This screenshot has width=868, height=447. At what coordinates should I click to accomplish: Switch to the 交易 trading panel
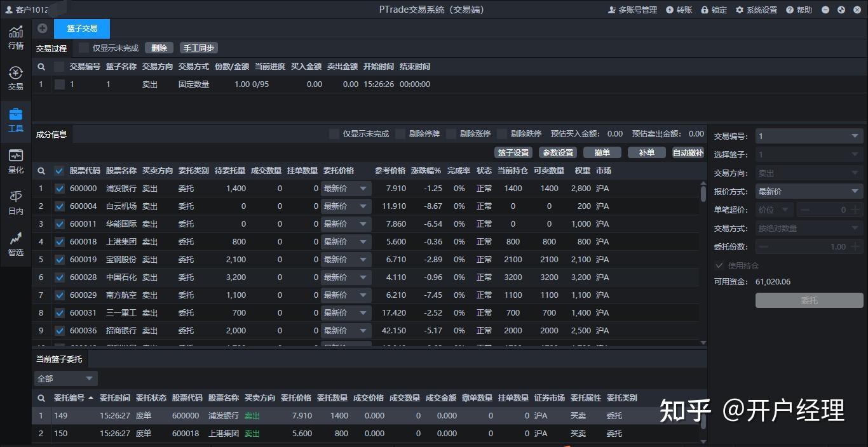(15, 77)
